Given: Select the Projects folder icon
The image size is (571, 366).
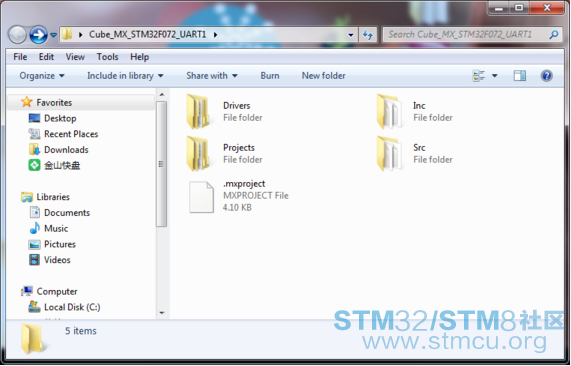Looking at the screenshot, I should [x=198, y=153].
